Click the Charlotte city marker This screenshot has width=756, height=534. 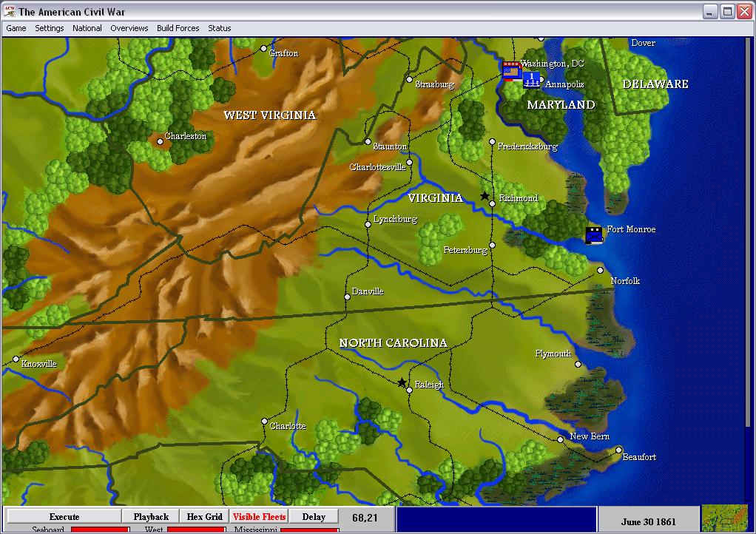[264, 422]
